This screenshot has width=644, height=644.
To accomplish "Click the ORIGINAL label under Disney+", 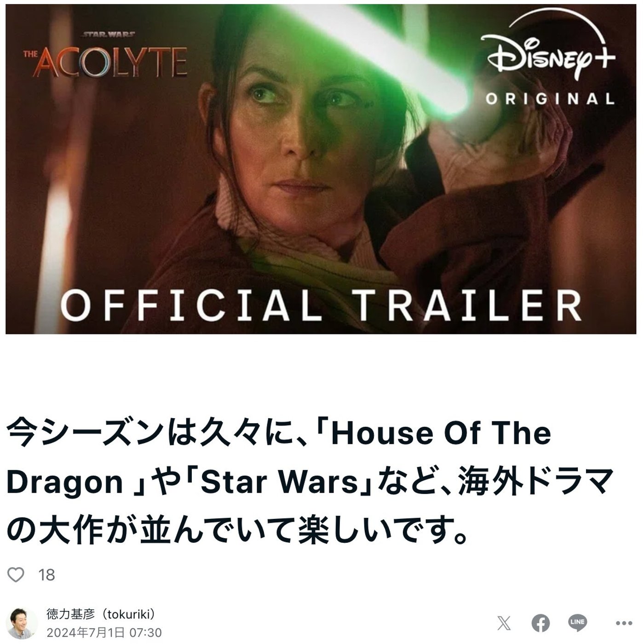I will pos(550,98).
